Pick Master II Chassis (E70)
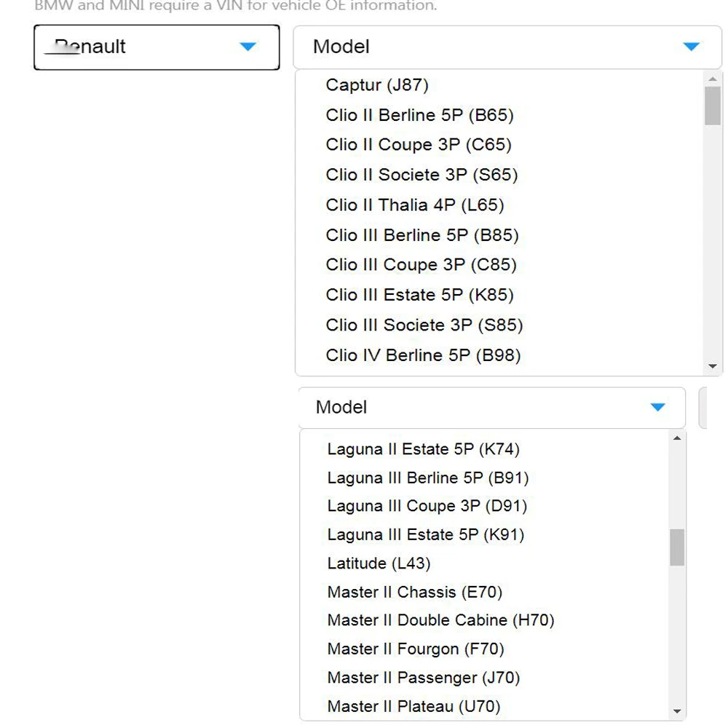 414,592
